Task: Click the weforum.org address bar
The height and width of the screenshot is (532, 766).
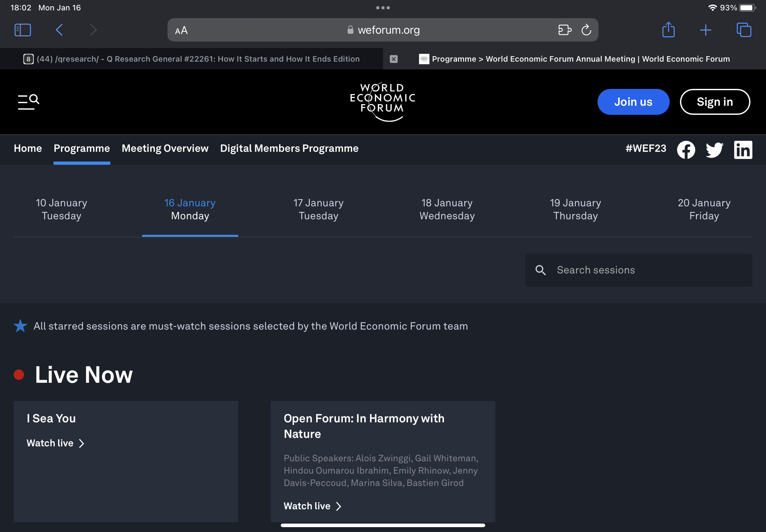Action: click(383, 30)
